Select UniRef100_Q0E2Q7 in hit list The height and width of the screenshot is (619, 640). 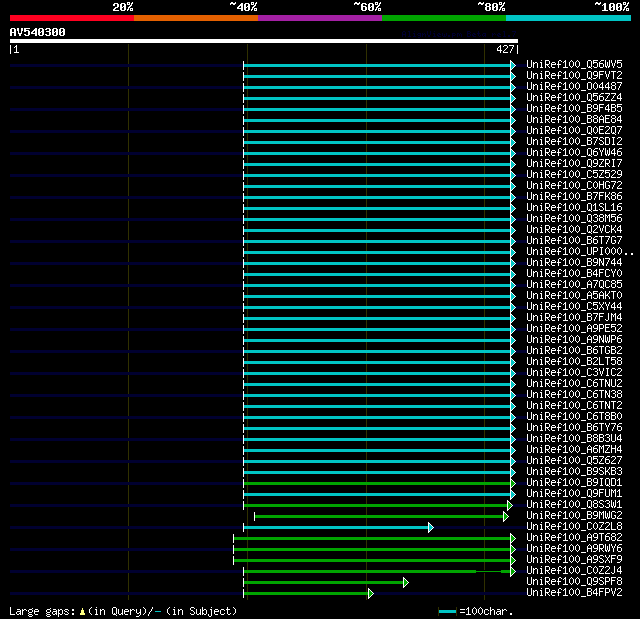click(574, 131)
